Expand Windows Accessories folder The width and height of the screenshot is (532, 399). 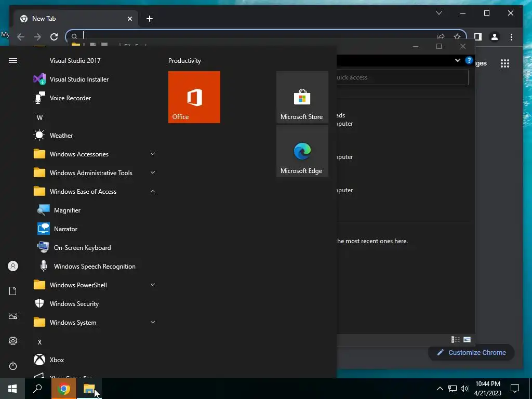(95, 154)
